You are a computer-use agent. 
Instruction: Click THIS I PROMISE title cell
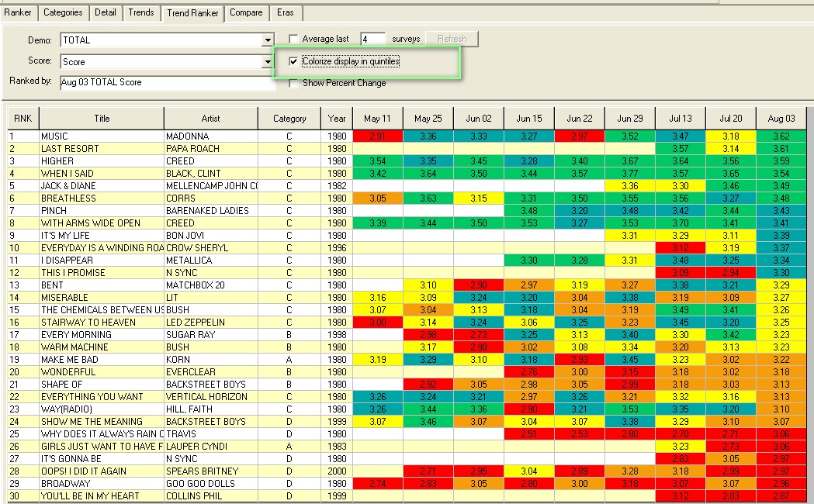point(102,273)
